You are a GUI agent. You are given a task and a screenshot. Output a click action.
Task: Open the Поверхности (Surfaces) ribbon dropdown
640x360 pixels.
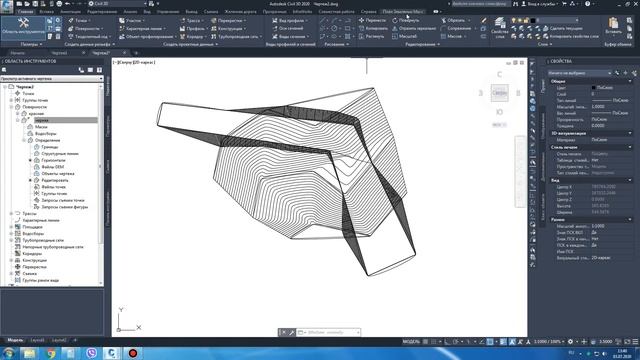85,29
